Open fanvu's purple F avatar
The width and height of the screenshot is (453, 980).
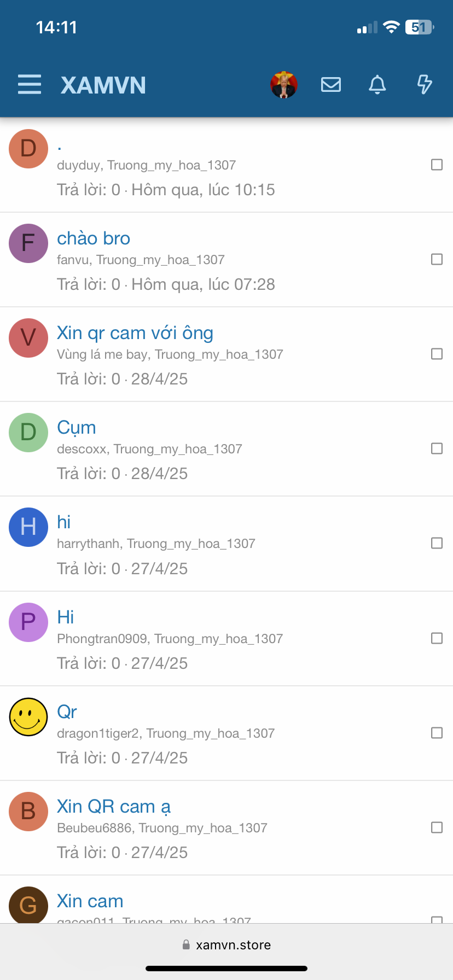pos(28,243)
